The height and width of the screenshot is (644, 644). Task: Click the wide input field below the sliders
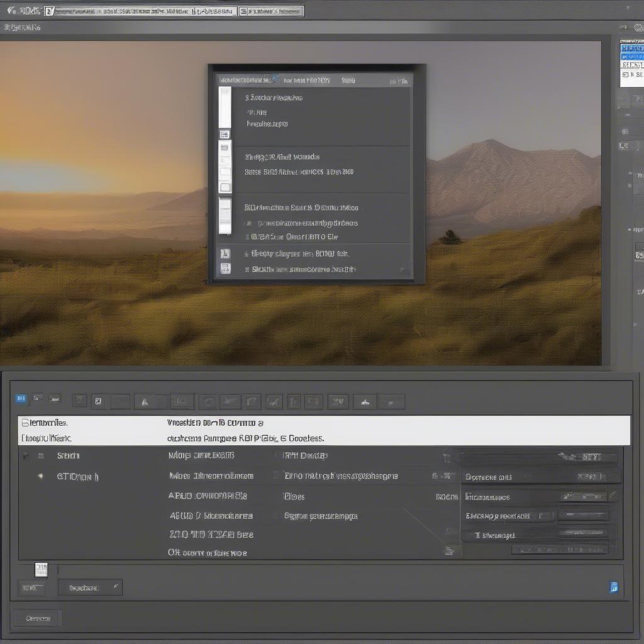560,549
